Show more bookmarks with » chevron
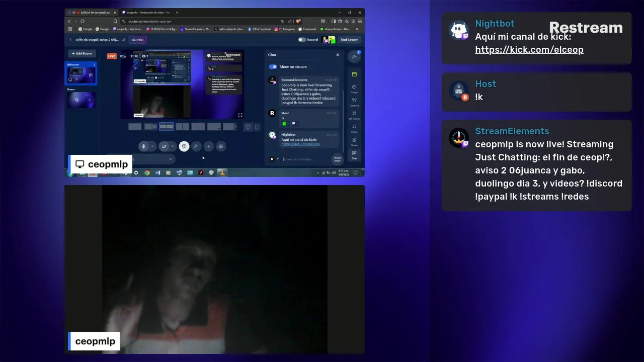Screen dimensions: 644x362 pyautogui.click(x=357, y=29)
